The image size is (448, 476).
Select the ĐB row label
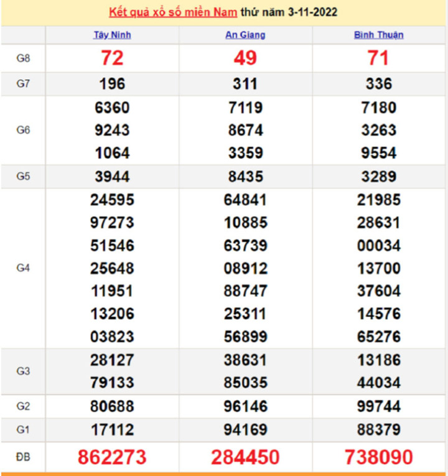pyautogui.click(x=23, y=457)
